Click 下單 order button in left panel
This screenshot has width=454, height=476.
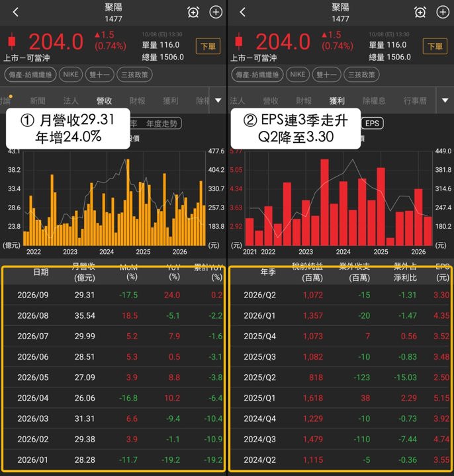pos(208,46)
